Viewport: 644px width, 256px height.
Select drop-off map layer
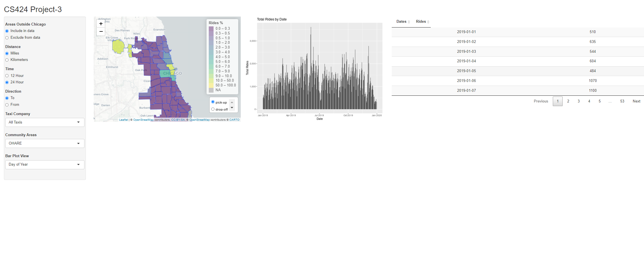(213, 109)
